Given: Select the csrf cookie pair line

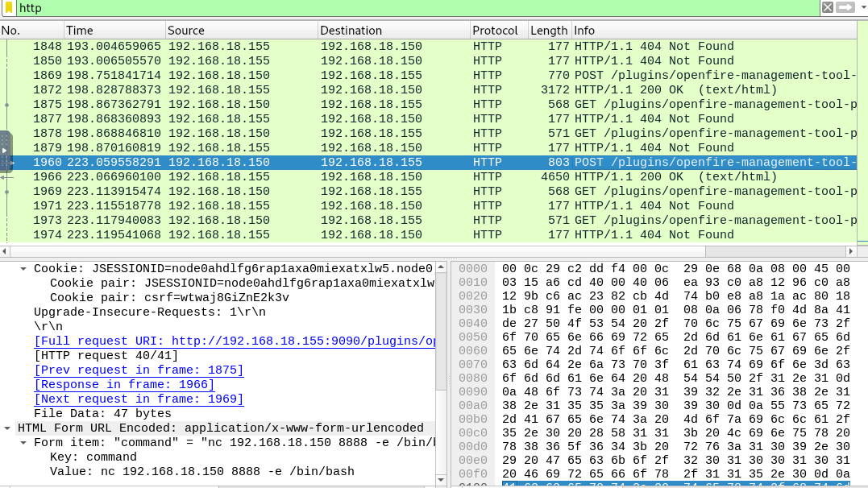Looking at the screenshot, I should click(x=169, y=298).
